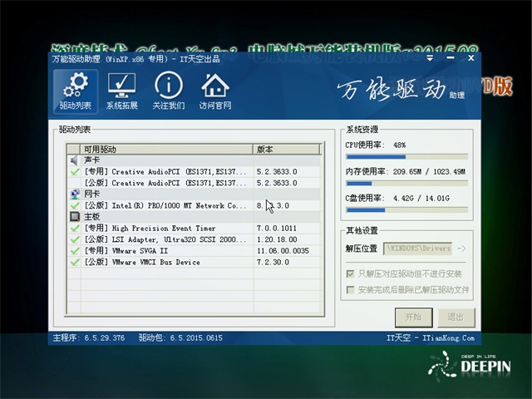Click the 网卡 network card icon
Image resolution: width=532 pixels, height=399 pixels.
75,194
